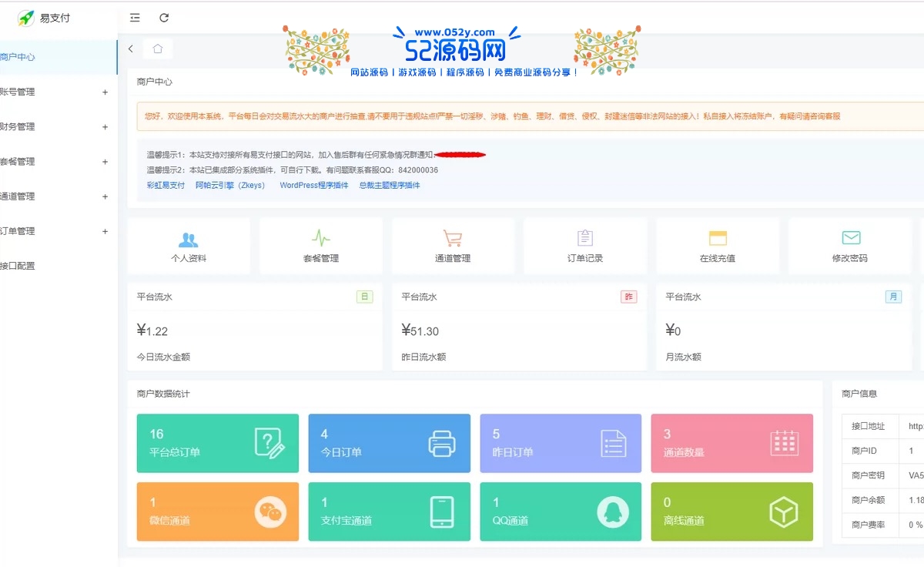The image size is (924, 567).
Task: Click the 接口地址 table cell
Action: pos(869,426)
